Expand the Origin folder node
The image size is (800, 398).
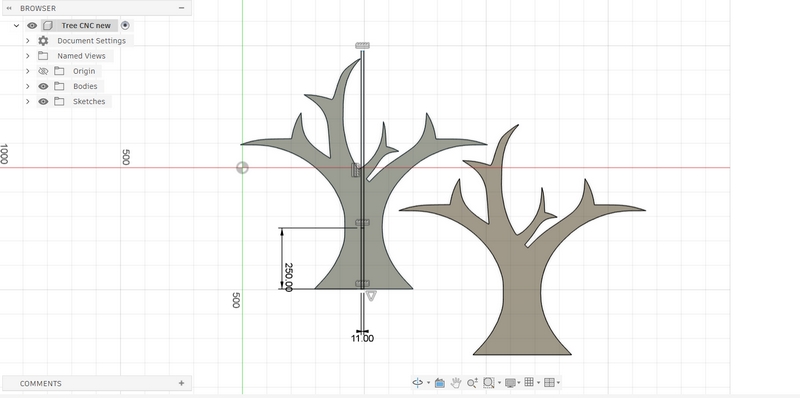28,71
